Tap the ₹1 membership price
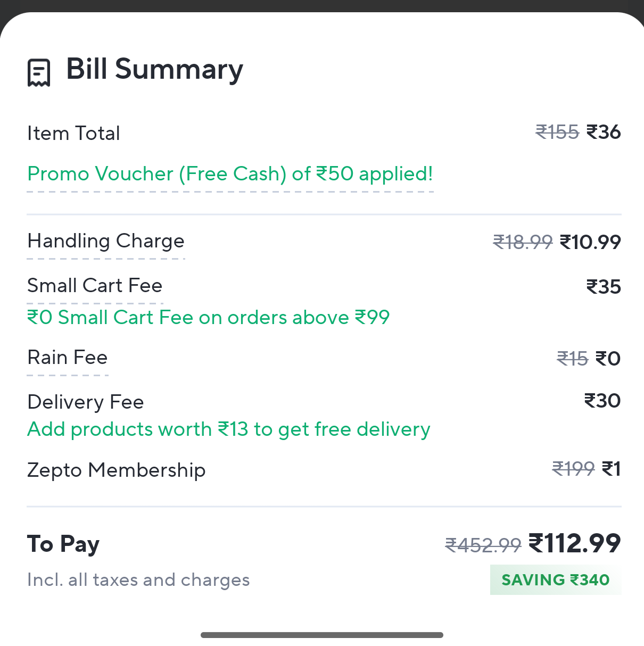644x646 pixels. tap(611, 469)
